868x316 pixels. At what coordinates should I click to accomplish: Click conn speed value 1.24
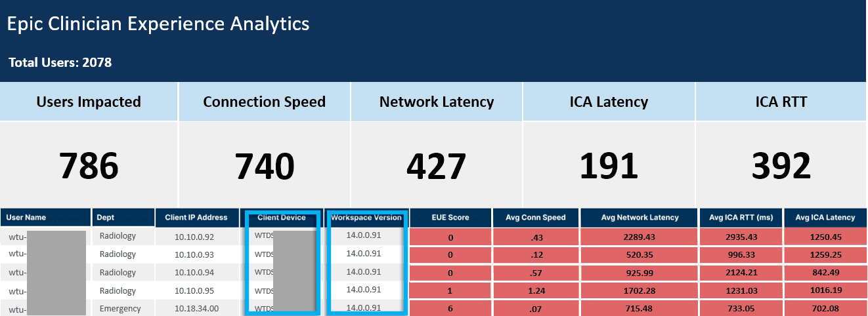pyautogui.click(x=536, y=291)
